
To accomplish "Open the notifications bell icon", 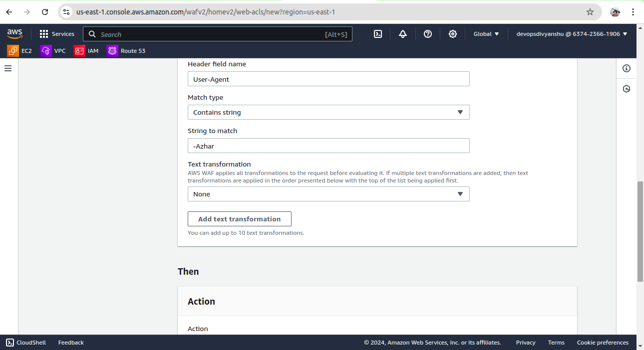I will pyautogui.click(x=403, y=34).
